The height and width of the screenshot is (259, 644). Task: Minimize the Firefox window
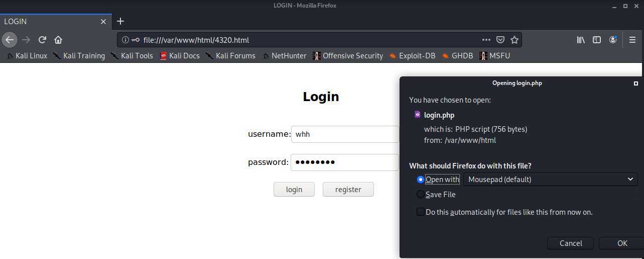[615, 6]
